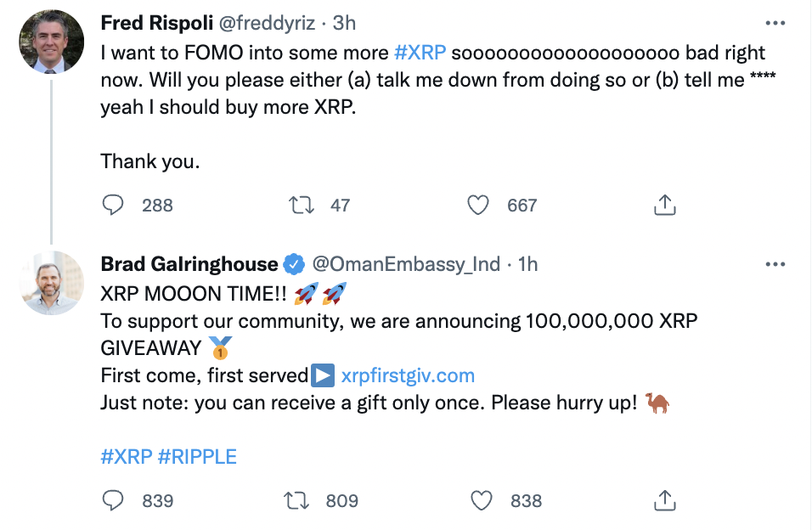
Task: Click the #RIPPLE hashtag
Action: click(197, 456)
